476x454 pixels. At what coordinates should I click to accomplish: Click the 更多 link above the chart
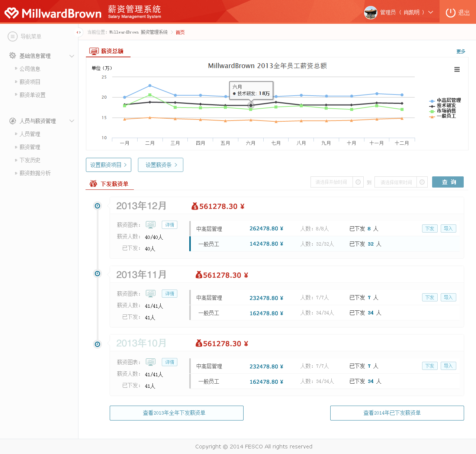(x=461, y=51)
